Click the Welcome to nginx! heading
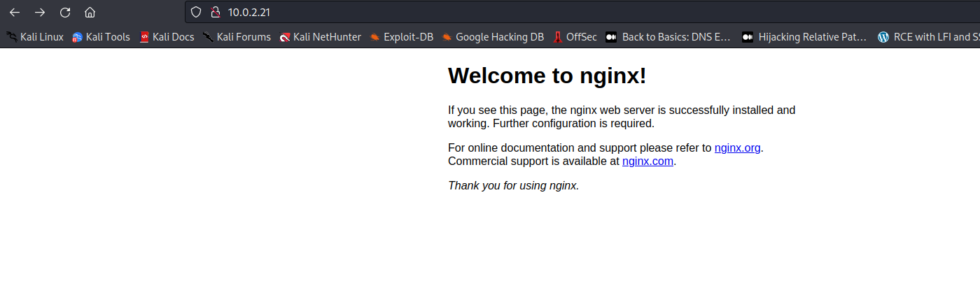The image size is (980, 288). coord(547,75)
